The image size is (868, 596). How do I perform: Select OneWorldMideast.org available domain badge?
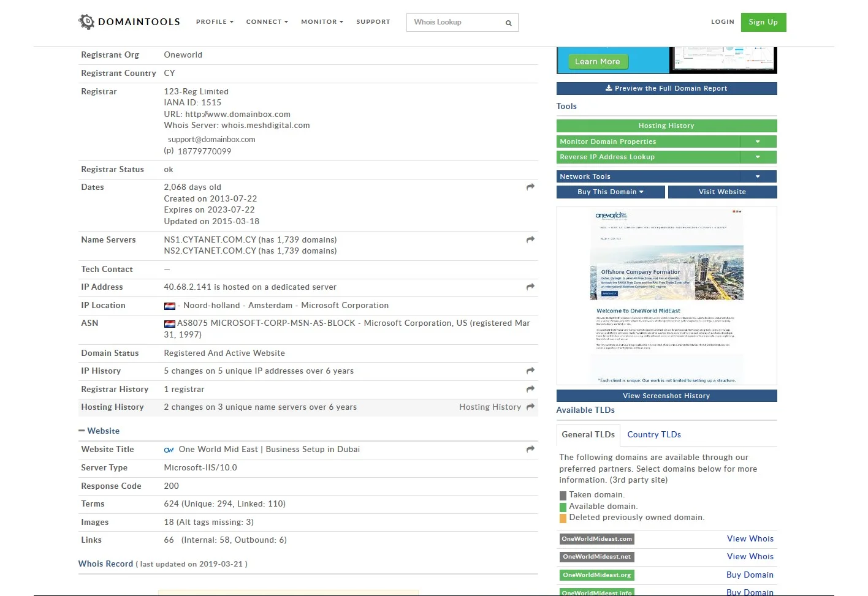point(597,575)
